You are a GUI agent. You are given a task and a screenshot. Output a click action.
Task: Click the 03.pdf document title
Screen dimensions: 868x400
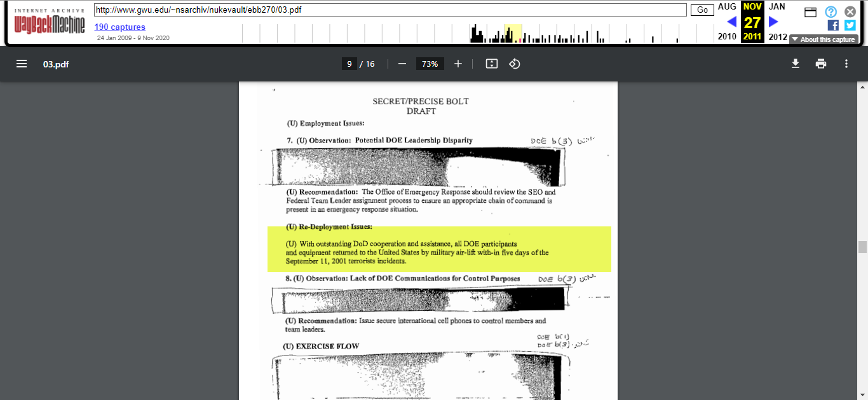(56, 64)
